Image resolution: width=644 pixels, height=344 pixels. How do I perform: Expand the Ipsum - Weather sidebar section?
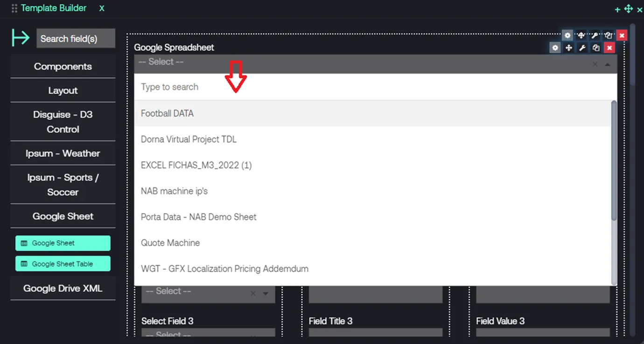(63, 153)
